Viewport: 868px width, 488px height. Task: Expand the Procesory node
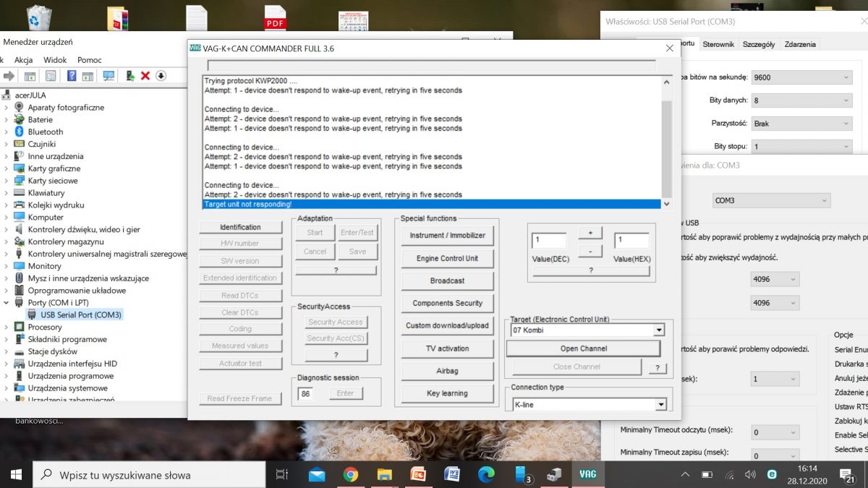pos(7,327)
